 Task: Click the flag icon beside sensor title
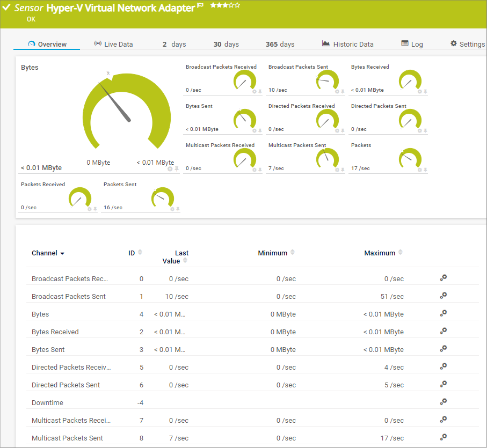coord(201,6)
